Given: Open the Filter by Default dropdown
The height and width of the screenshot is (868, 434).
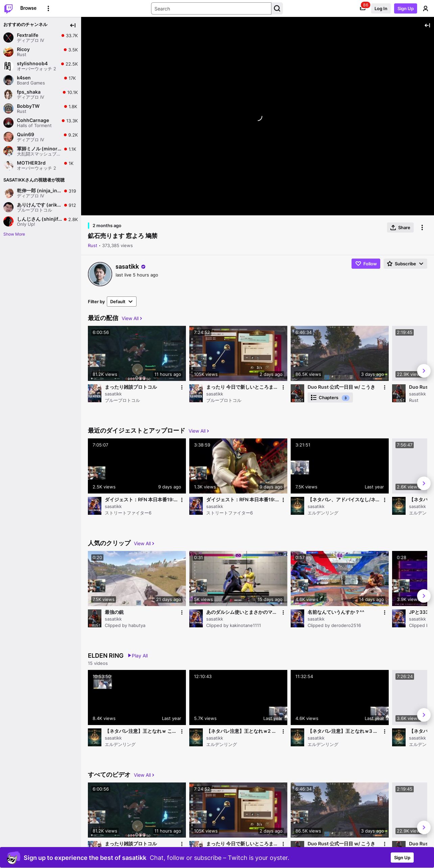Looking at the screenshot, I should 122,302.
